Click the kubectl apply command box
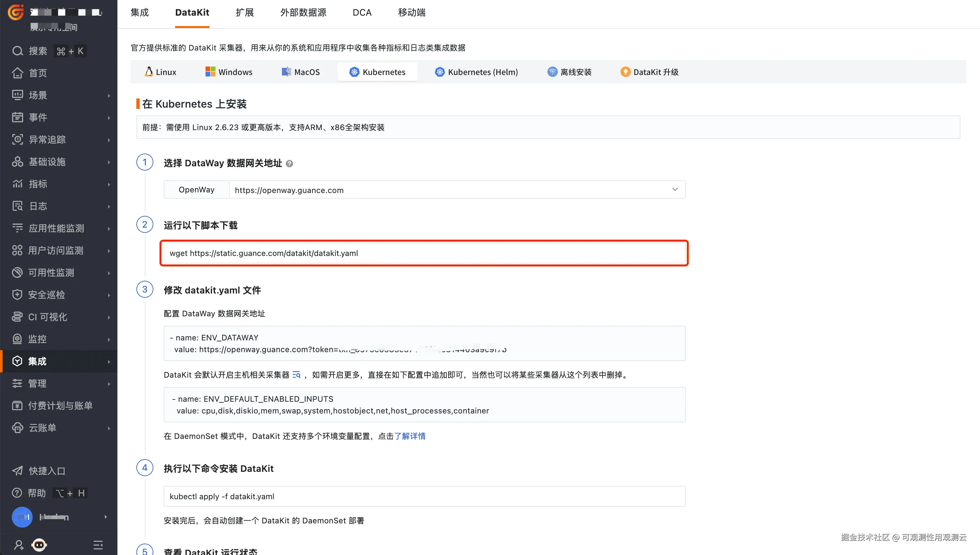 (x=424, y=496)
